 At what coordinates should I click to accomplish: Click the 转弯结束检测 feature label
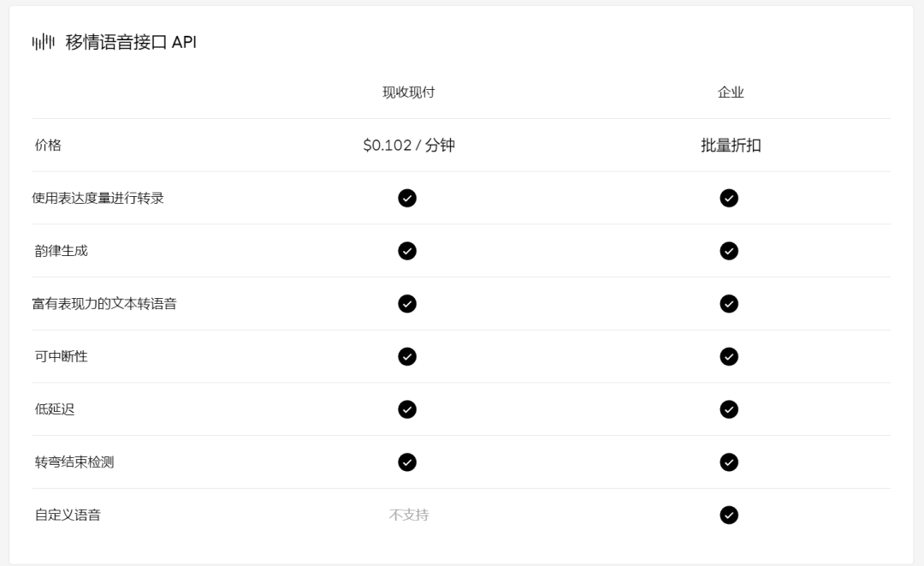click(74, 462)
